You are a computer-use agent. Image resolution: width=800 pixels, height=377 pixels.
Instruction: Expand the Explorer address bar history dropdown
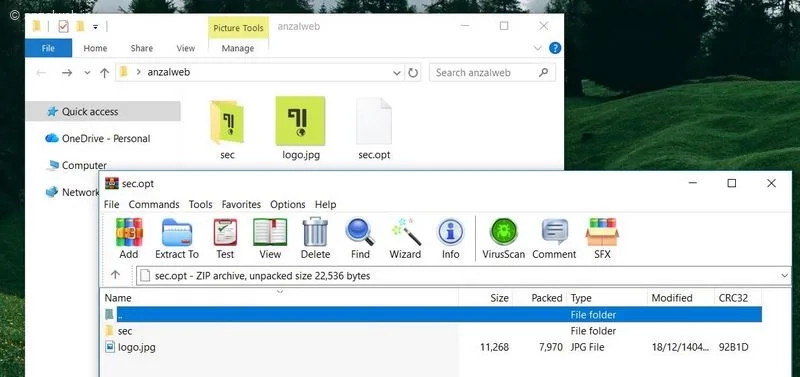(397, 73)
